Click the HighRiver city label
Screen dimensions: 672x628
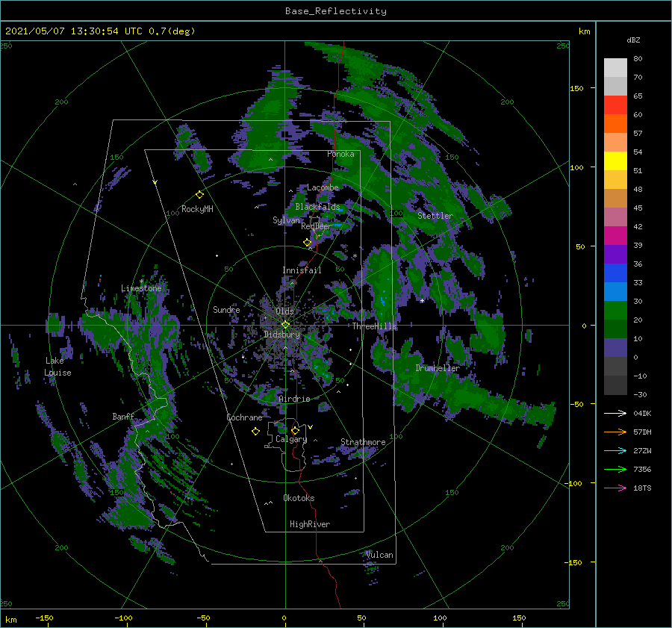coord(310,524)
